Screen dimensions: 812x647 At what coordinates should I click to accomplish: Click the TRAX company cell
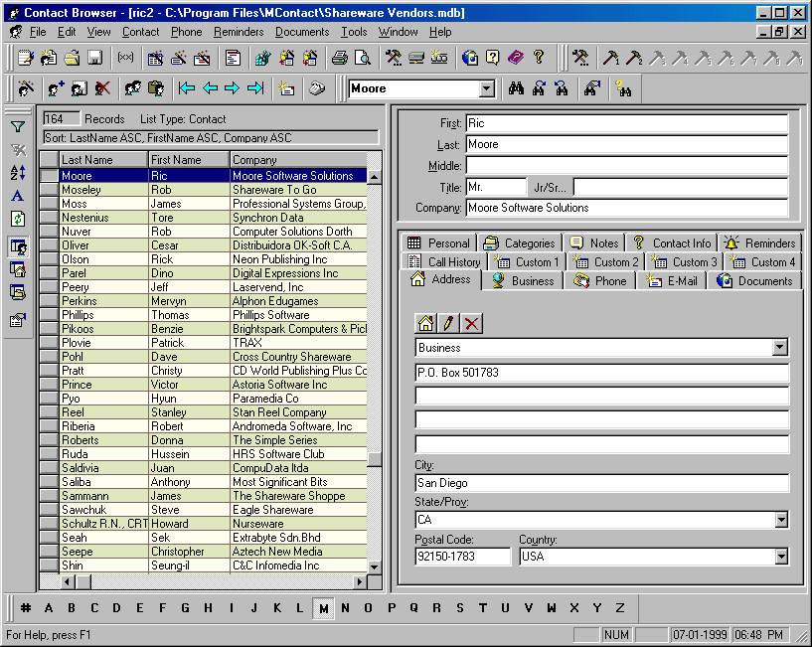click(x=298, y=343)
